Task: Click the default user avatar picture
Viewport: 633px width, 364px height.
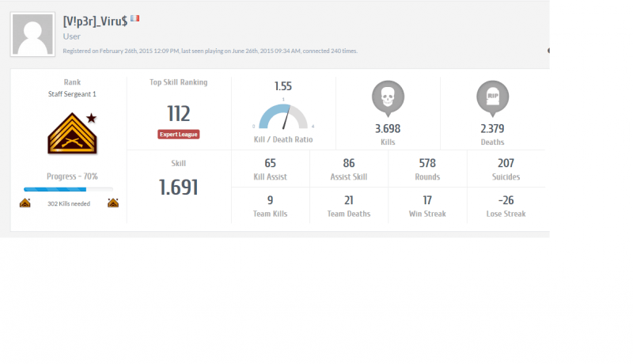Action: click(32, 35)
